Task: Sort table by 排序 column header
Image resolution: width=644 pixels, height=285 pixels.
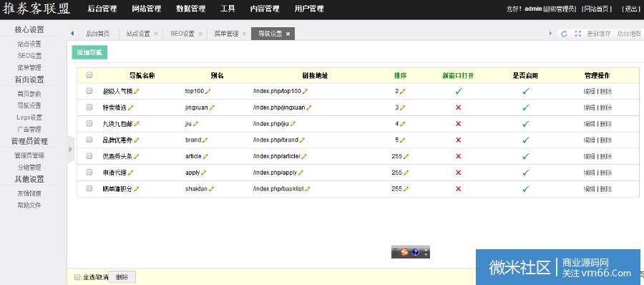Action: click(401, 76)
